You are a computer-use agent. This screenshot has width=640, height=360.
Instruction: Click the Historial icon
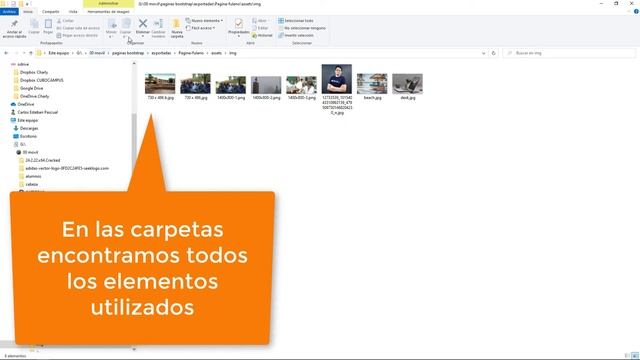(254, 36)
